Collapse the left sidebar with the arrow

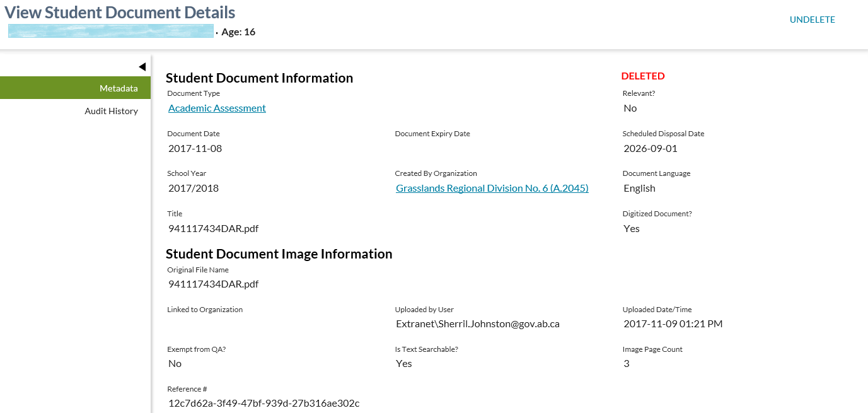pos(142,67)
